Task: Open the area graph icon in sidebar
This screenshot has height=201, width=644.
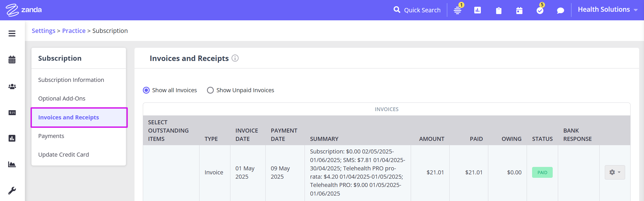Action: 12,164
